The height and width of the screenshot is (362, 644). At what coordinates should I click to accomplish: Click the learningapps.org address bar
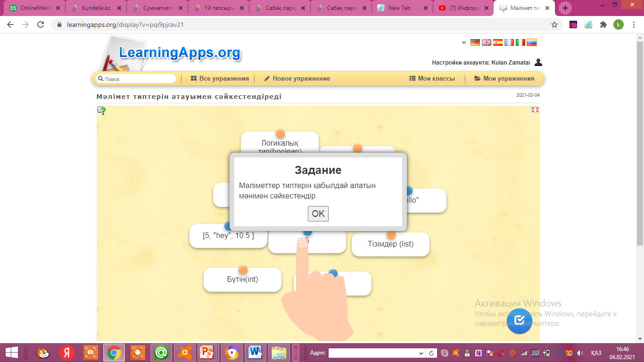click(x=306, y=25)
